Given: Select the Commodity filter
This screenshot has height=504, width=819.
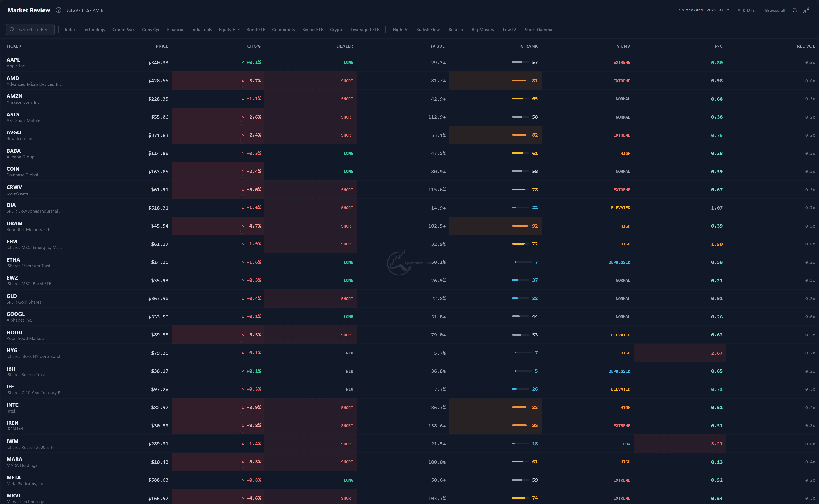Looking at the screenshot, I should pyautogui.click(x=284, y=29).
